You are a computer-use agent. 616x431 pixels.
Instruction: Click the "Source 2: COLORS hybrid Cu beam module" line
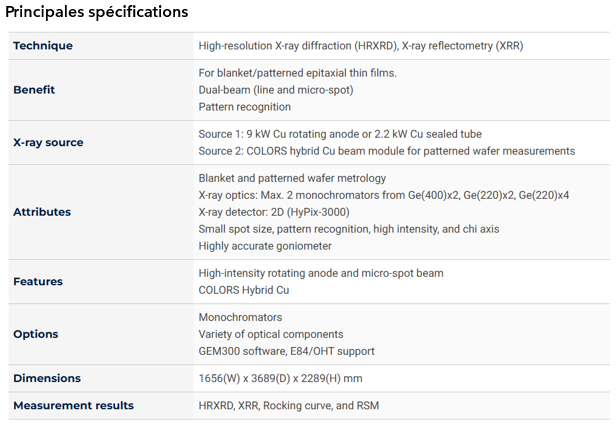pyautogui.click(x=386, y=151)
